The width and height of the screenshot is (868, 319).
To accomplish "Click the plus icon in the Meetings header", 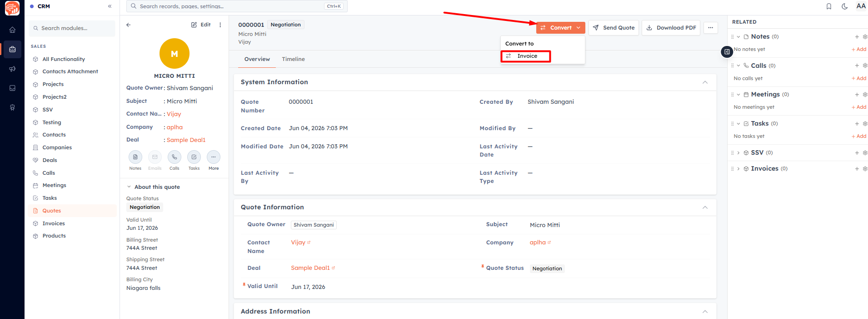I will tap(857, 95).
